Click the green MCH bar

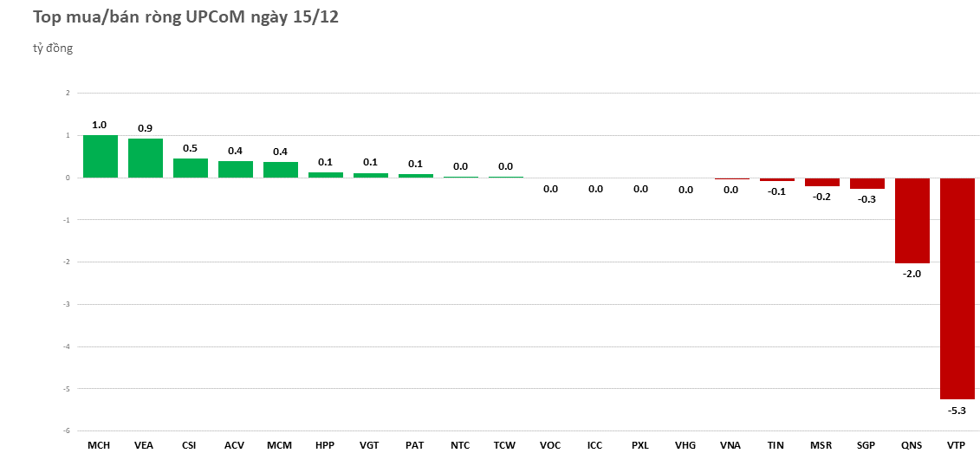(100, 157)
